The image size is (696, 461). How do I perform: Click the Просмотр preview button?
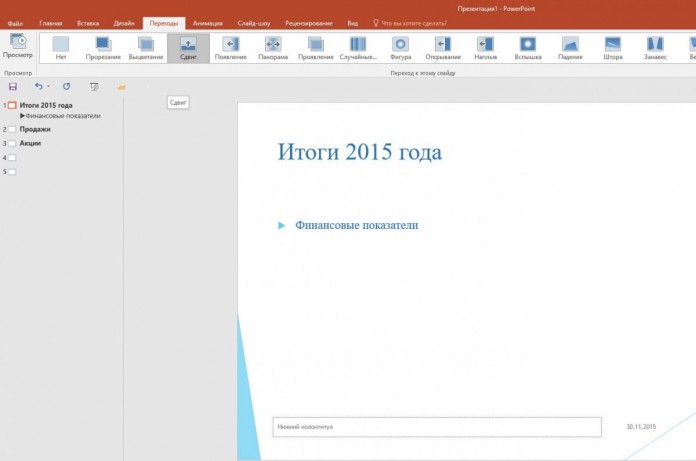tap(17, 45)
